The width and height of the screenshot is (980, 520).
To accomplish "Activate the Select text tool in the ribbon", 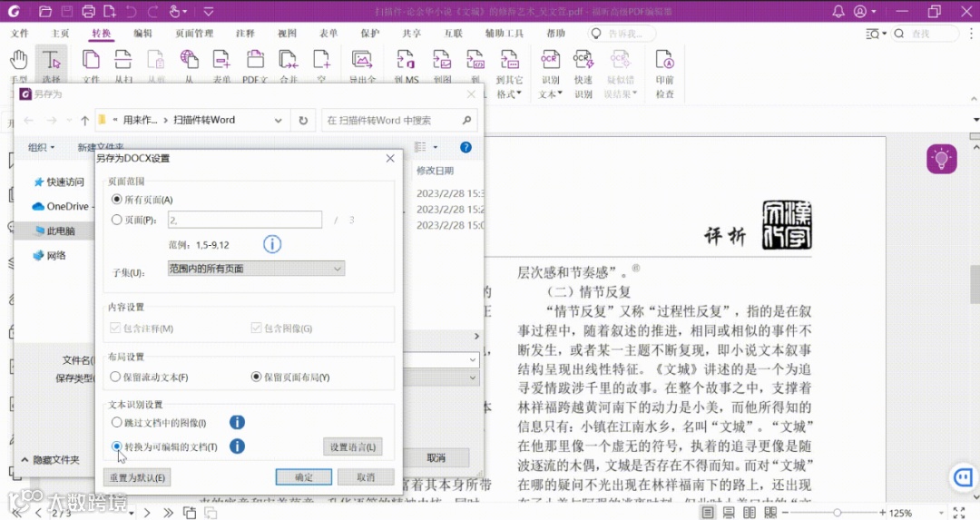I will (x=51, y=65).
